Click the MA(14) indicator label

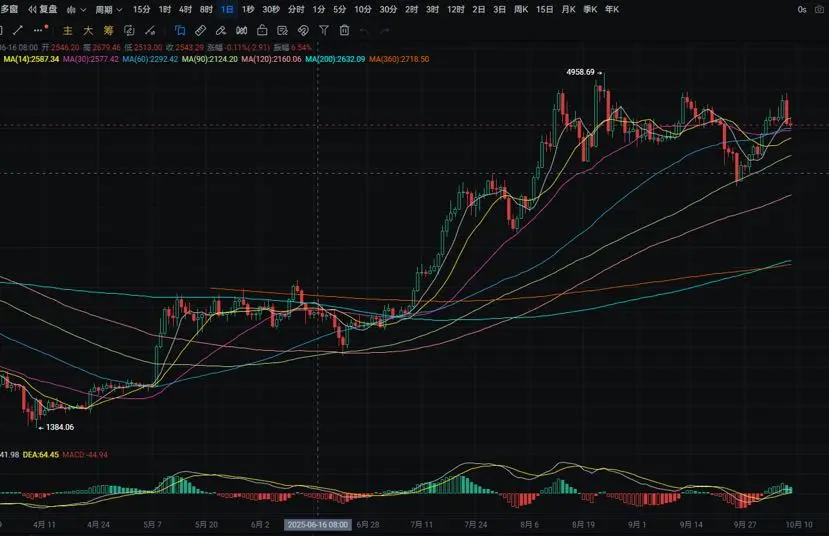coord(31,59)
